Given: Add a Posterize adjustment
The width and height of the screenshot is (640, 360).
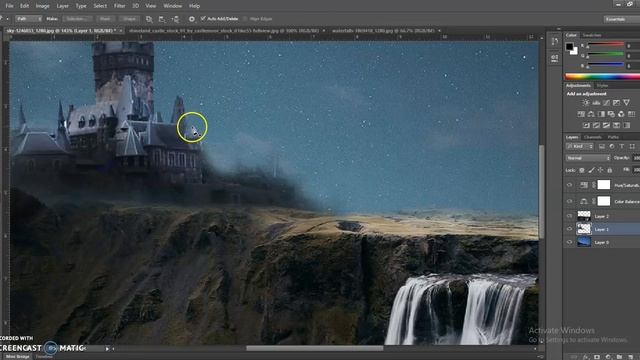Looking at the screenshot, I should coord(596,125).
